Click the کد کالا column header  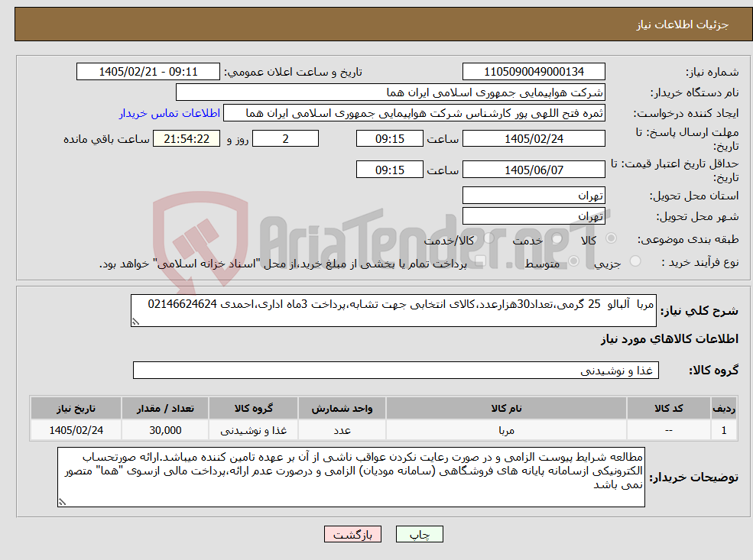click(x=668, y=409)
